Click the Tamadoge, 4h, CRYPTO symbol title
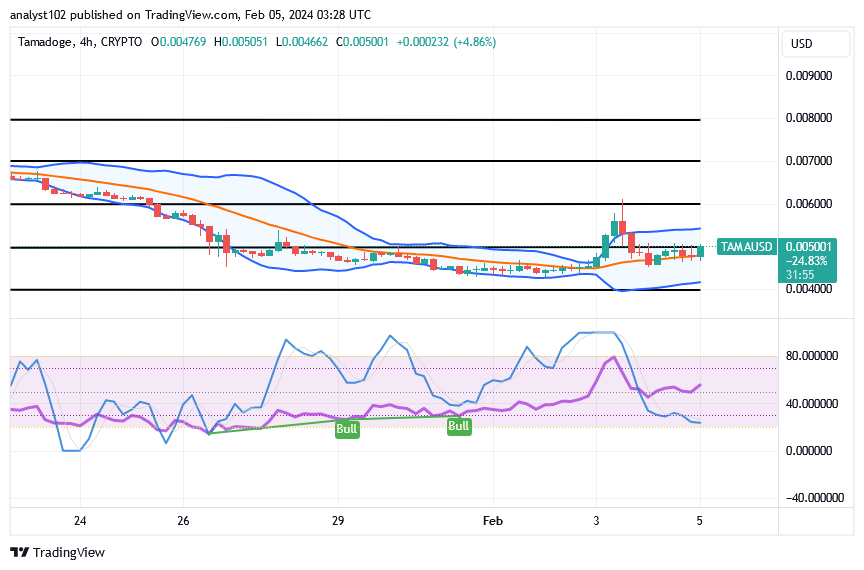The image size is (864, 570). 80,42
